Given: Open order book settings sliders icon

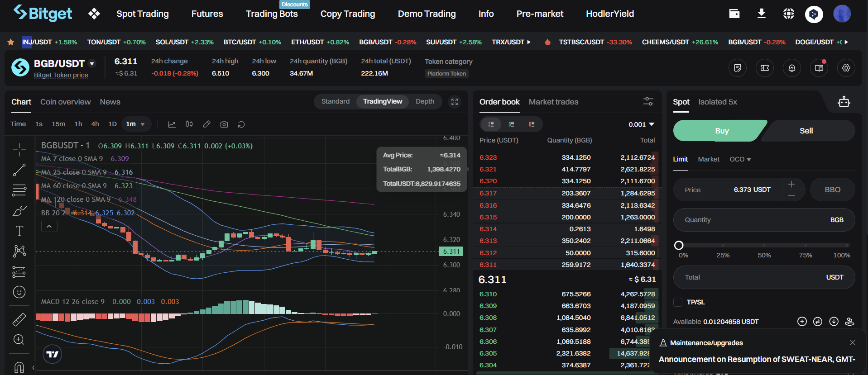Looking at the screenshot, I should point(648,101).
